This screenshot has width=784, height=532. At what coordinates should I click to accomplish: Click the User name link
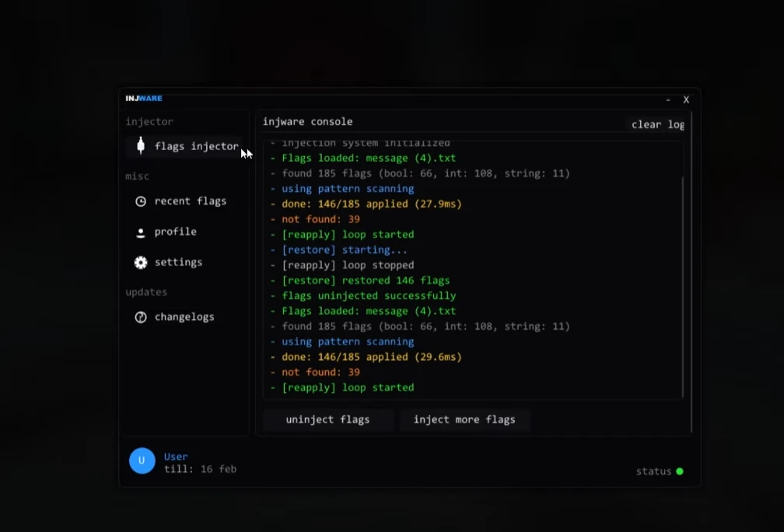pos(176,457)
